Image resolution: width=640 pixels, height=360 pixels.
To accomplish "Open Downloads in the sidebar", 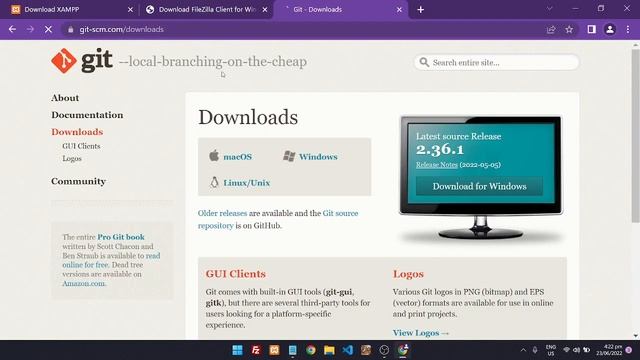I will tap(77, 132).
